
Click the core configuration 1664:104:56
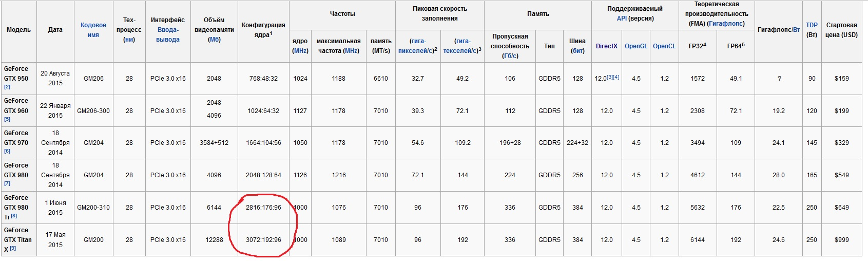pyautogui.click(x=263, y=143)
